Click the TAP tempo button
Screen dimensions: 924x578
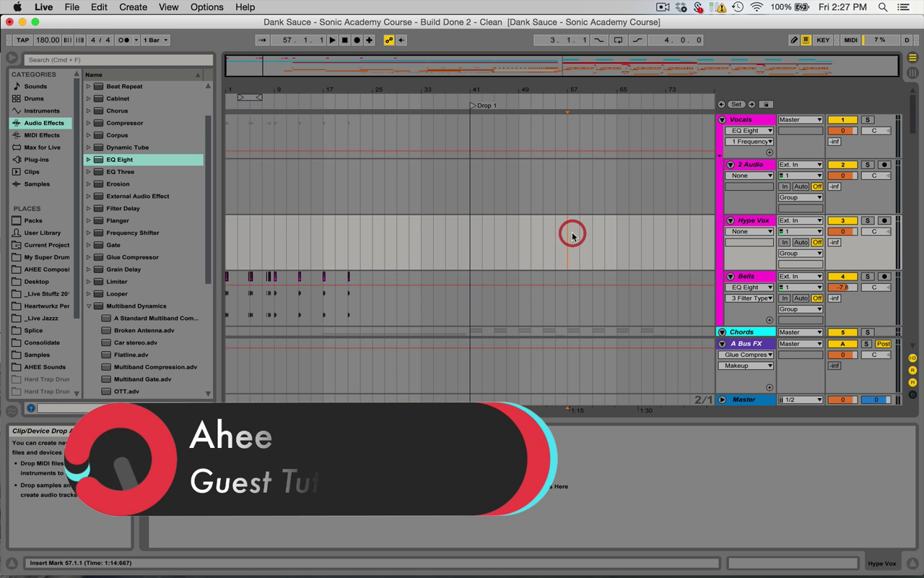[22, 40]
